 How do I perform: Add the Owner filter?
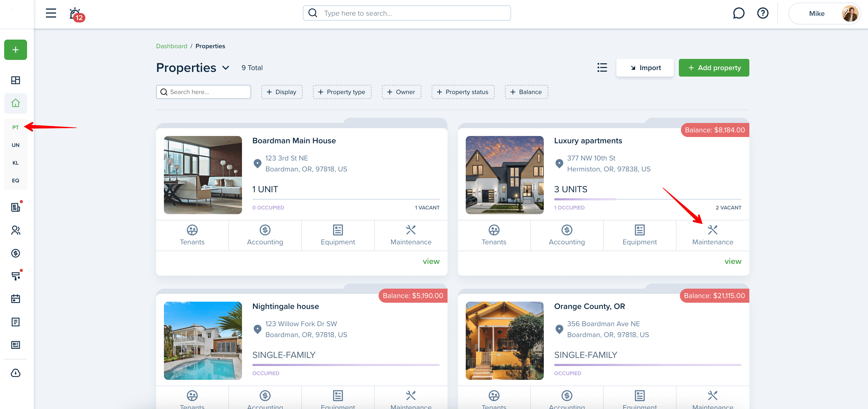(401, 92)
